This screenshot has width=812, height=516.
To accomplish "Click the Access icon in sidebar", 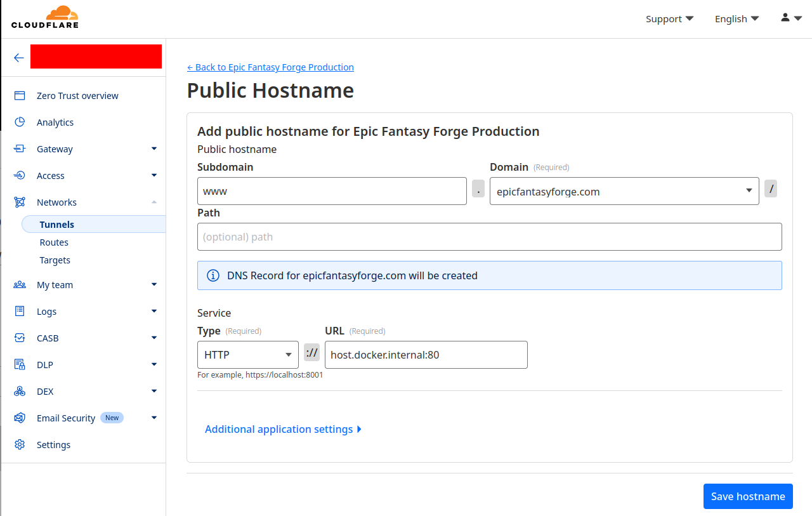I will tap(20, 176).
